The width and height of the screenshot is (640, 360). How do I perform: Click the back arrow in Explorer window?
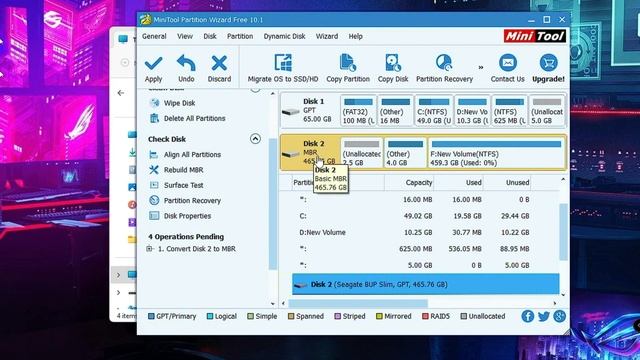[121, 93]
